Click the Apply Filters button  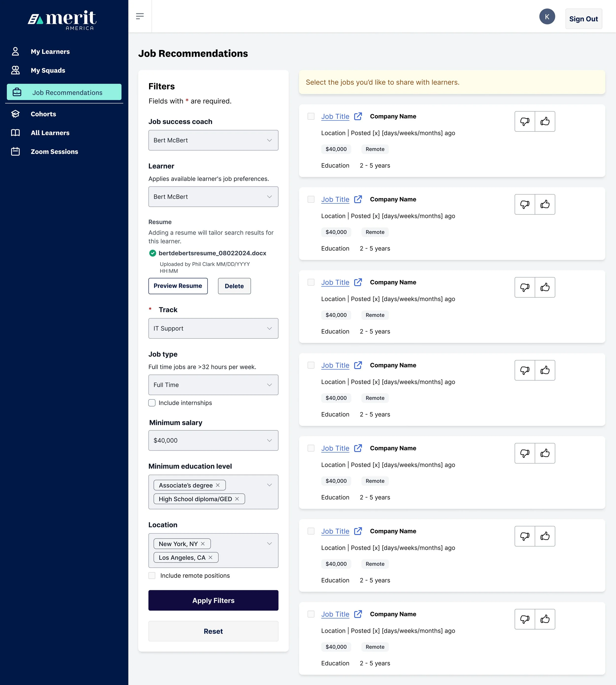pos(213,601)
